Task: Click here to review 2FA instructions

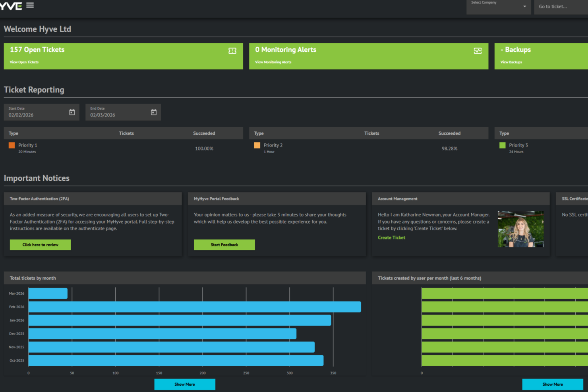Action: [x=40, y=245]
